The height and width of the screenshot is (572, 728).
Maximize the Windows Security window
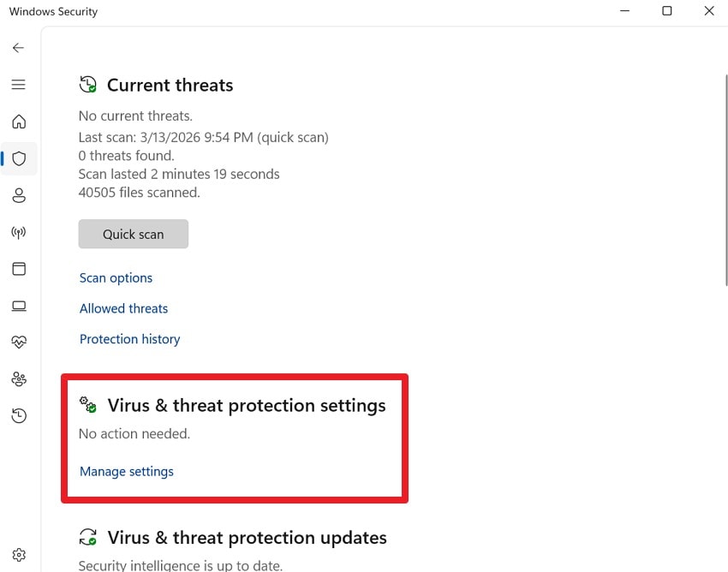pyautogui.click(x=667, y=11)
